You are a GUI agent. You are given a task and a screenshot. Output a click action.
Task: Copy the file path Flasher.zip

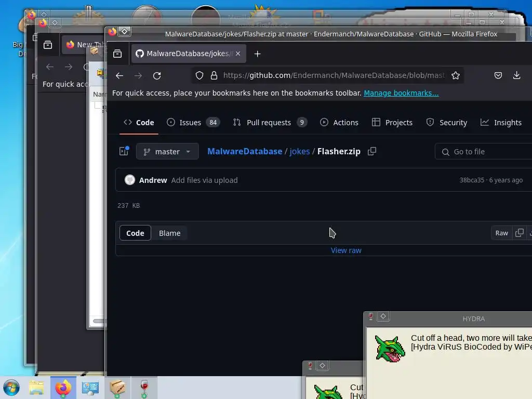[x=372, y=151]
